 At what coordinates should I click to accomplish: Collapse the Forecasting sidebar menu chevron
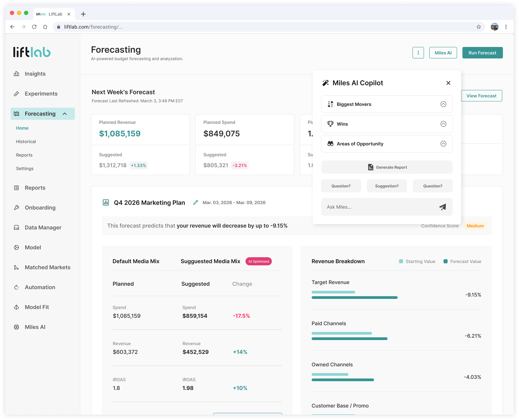tap(65, 114)
